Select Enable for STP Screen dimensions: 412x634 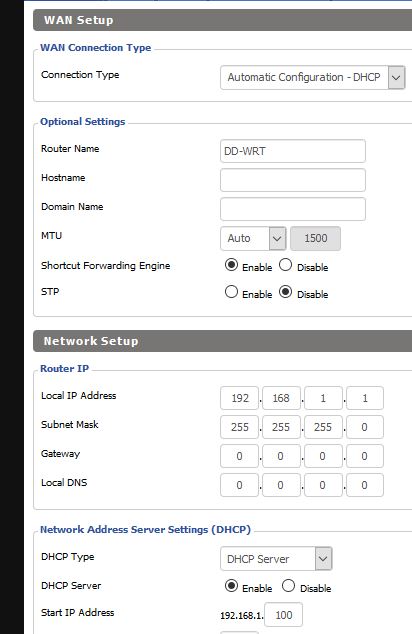[x=231, y=292]
